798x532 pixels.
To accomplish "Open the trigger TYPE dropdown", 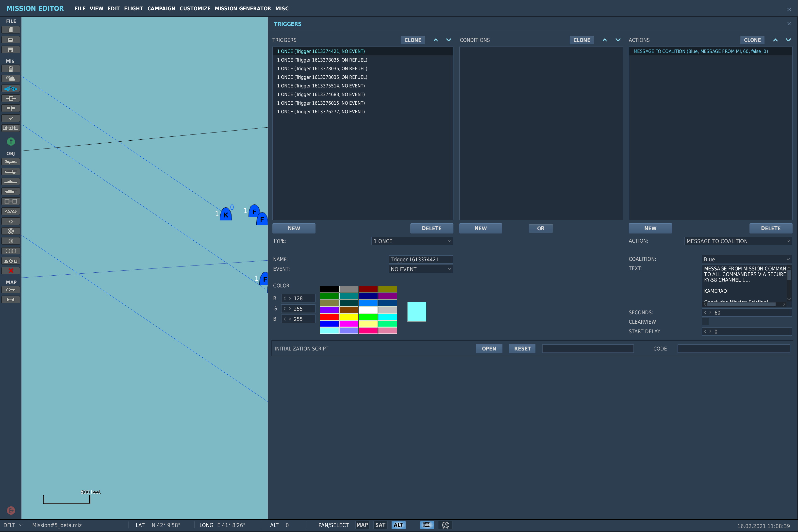I will [412, 241].
